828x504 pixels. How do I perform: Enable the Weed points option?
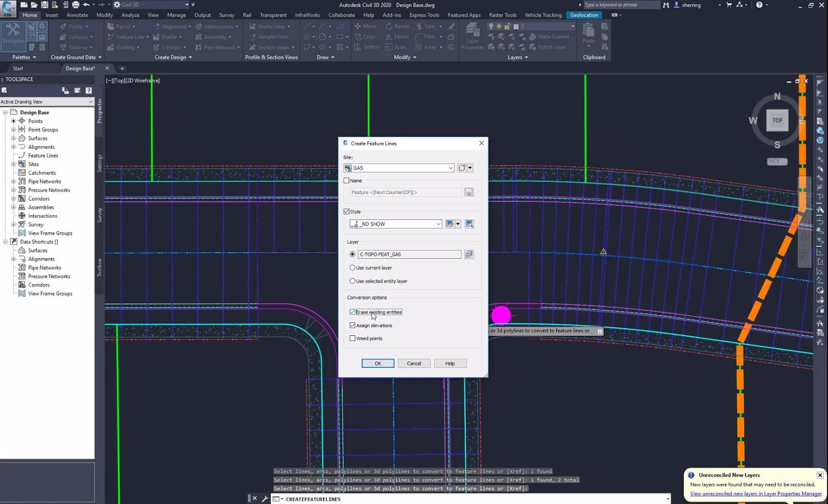[352, 338]
